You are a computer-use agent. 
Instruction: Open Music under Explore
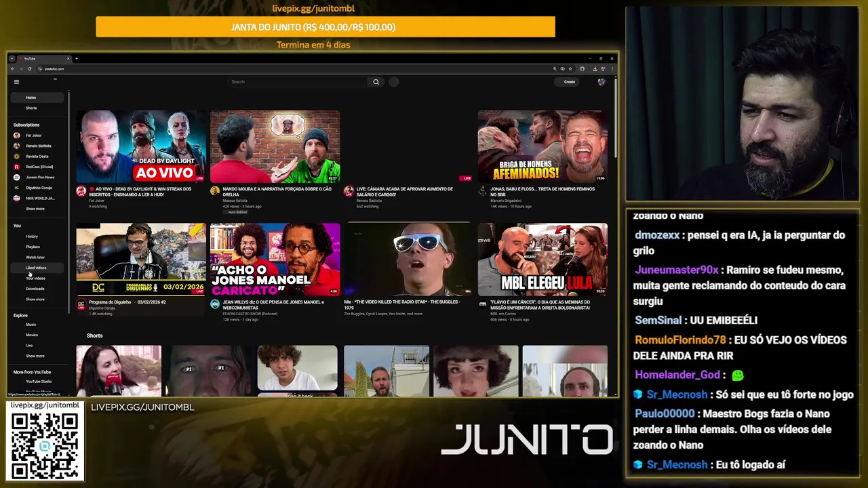click(x=37, y=325)
